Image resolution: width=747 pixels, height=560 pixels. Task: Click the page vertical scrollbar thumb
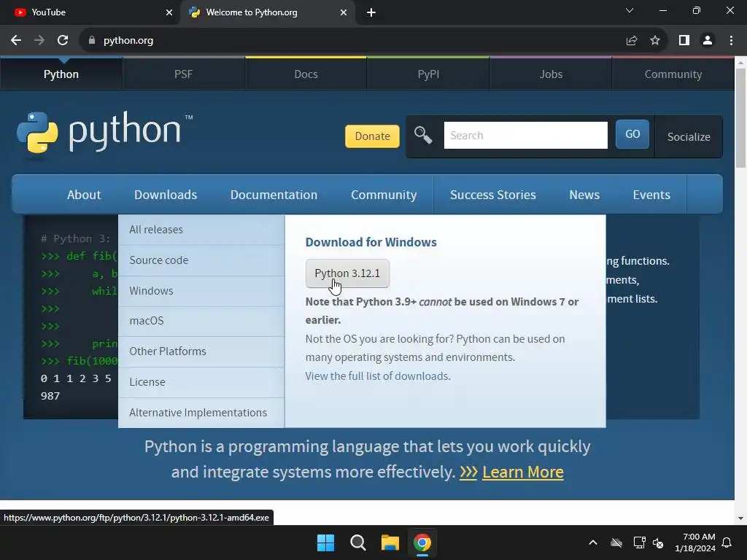click(740, 118)
